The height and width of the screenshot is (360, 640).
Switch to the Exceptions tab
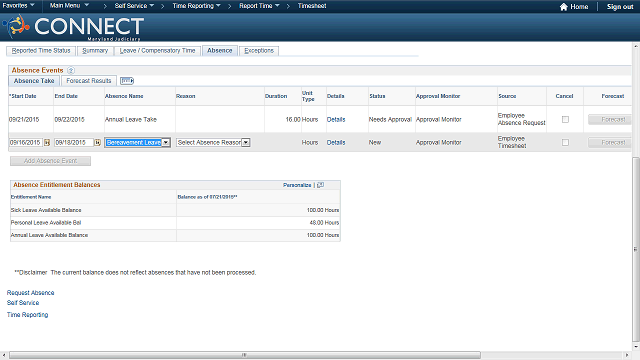(x=259, y=51)
